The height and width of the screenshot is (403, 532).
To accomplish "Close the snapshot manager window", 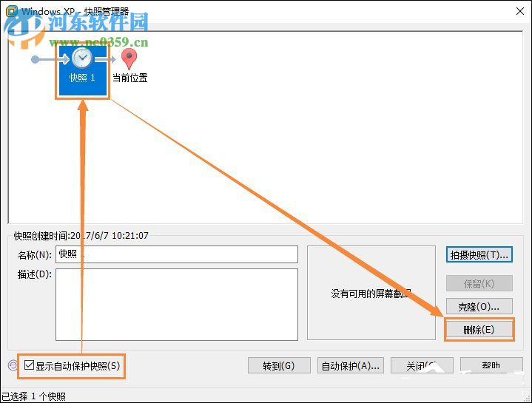I will pyautogui.click(x=519, y=11).
